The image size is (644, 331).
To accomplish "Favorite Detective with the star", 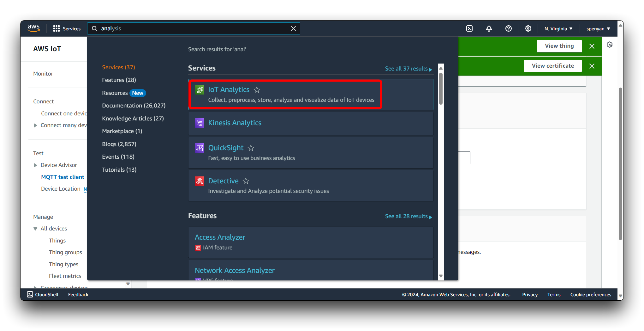I will 246,181.
